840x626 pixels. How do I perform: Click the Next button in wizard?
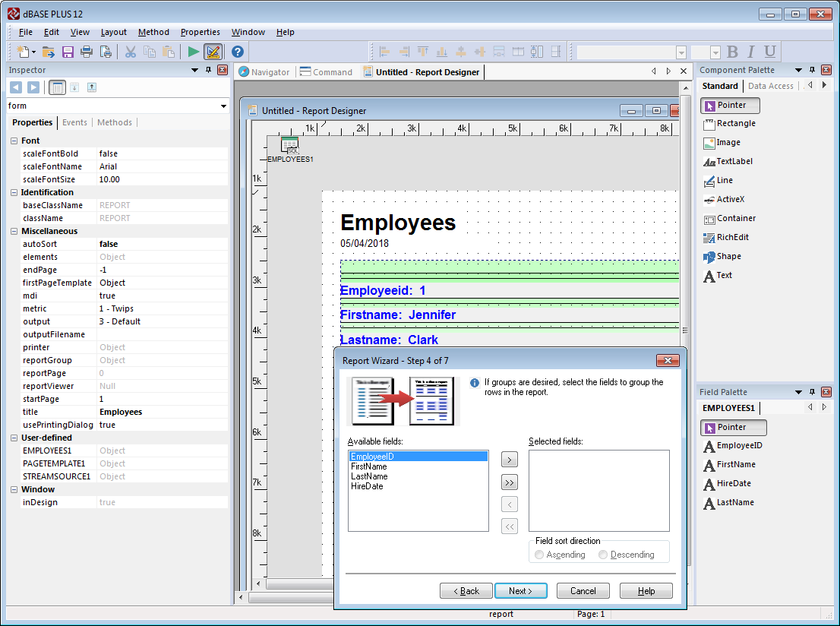click(521, 590)
